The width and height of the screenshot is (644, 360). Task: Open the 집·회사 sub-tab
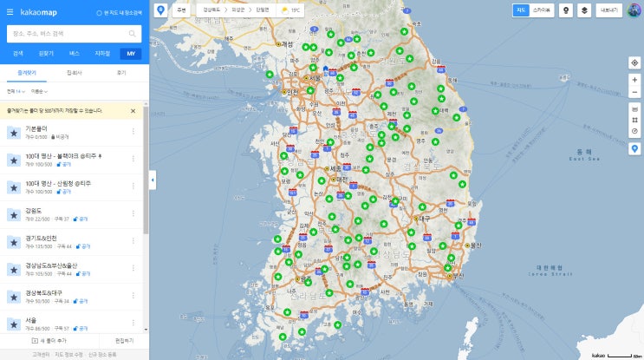[75, 73]
